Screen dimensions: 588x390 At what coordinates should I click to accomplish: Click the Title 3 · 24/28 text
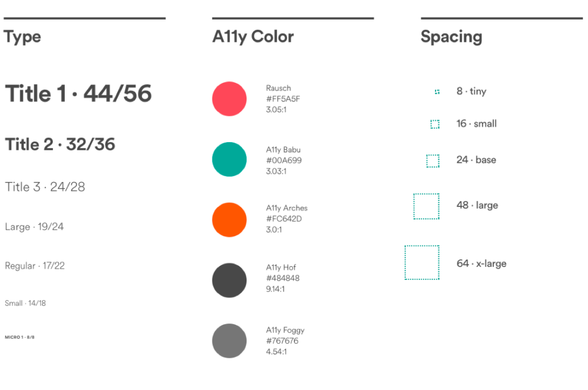click(45, 187)
